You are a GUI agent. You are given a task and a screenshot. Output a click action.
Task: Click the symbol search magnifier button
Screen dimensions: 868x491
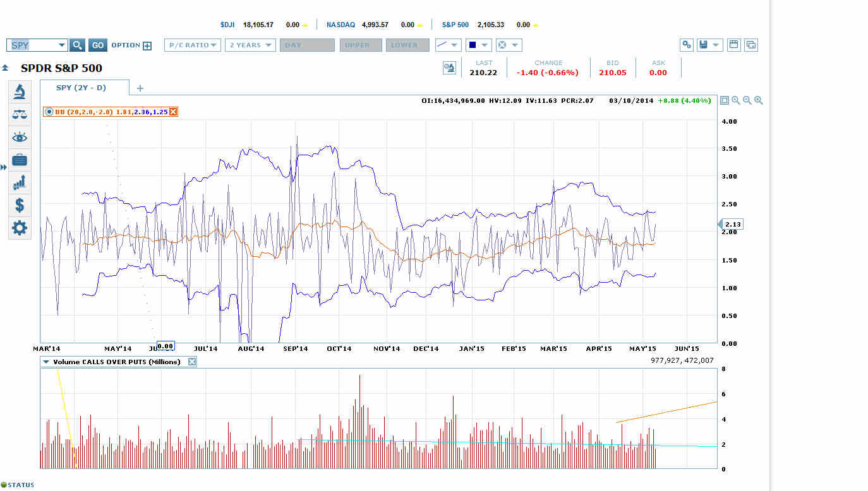click(x=77, y=45)
